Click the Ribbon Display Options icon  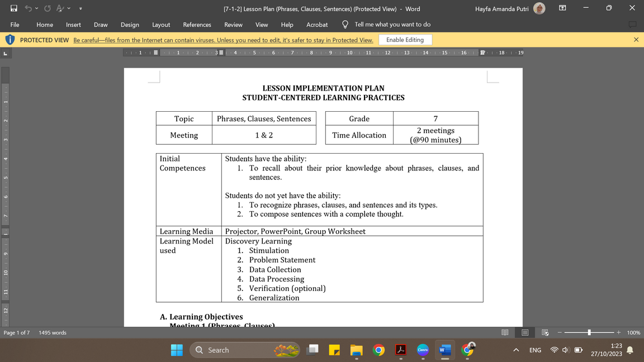(x=562, y=8)
